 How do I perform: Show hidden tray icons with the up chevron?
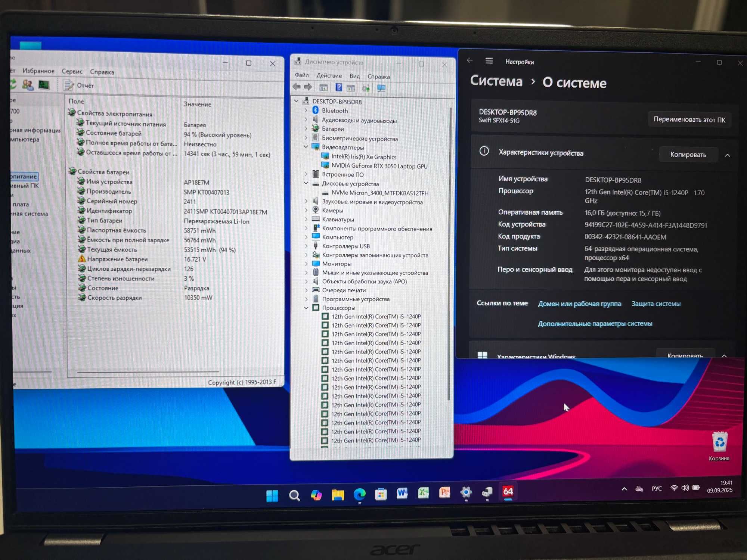pos(624,489)
